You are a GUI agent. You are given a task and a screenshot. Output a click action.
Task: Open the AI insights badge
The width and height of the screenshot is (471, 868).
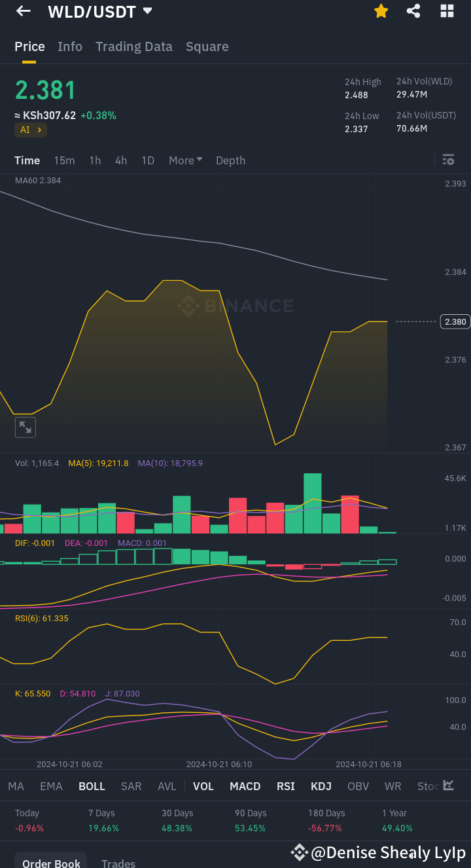pyautogui.click(x=31, y=130)
